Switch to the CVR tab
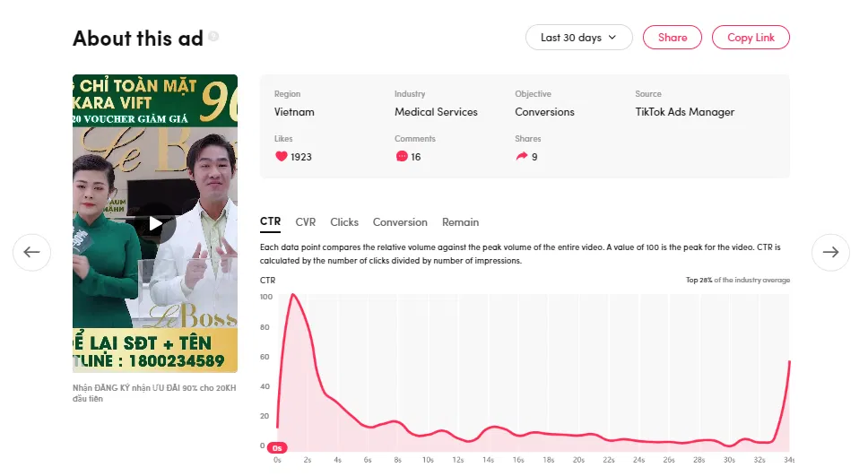868x476 pixels. click(306, 222)
